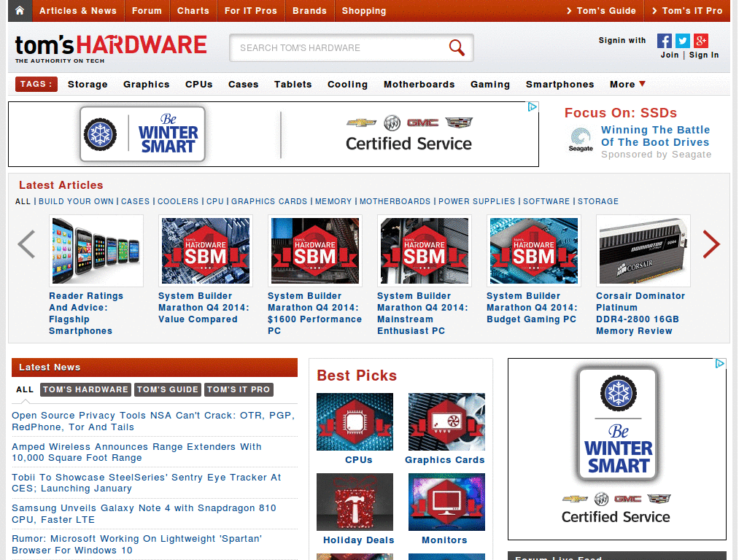Go to Tom's Guide site link
This screenshot has height=560, width=747.
(601, 10)
